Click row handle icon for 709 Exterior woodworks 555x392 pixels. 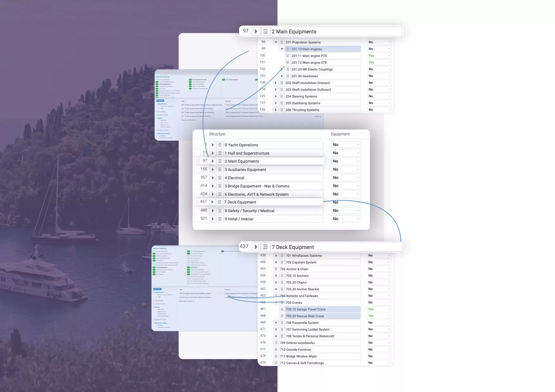pyautogui.click(x=276, y=343)
